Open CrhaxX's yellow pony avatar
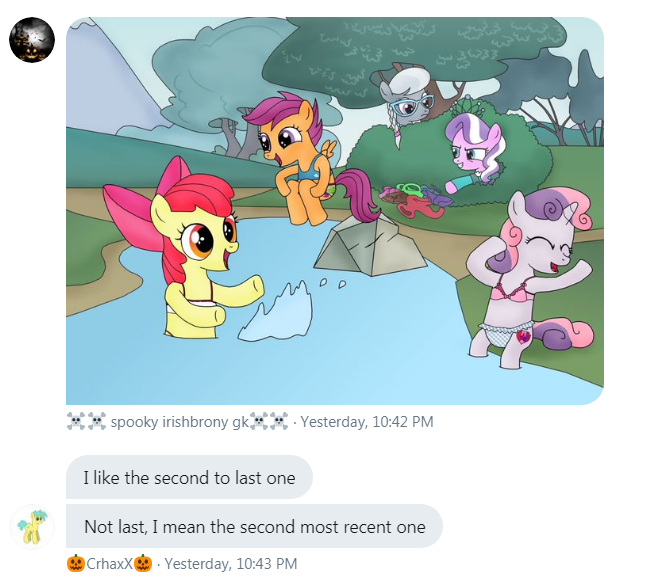The height and width of the screenshot is (584, 647). 32,526
